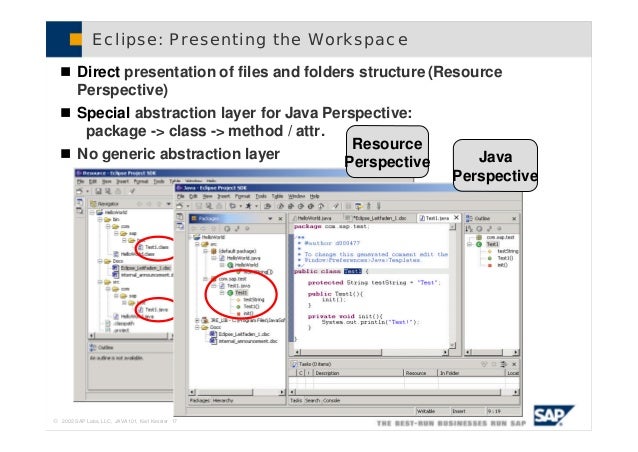
Task: Collapse Docs folder in Packages view
Action: (x=197, y=328)
